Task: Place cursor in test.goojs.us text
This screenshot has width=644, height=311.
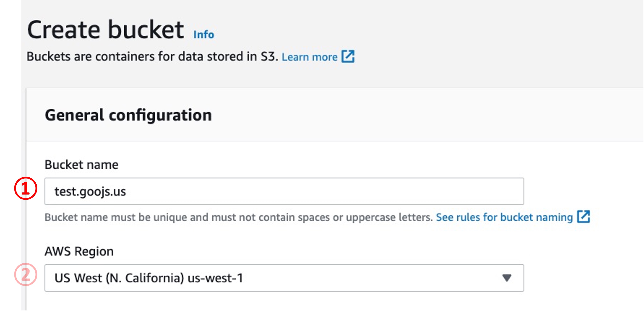Action: click(90, 192)
